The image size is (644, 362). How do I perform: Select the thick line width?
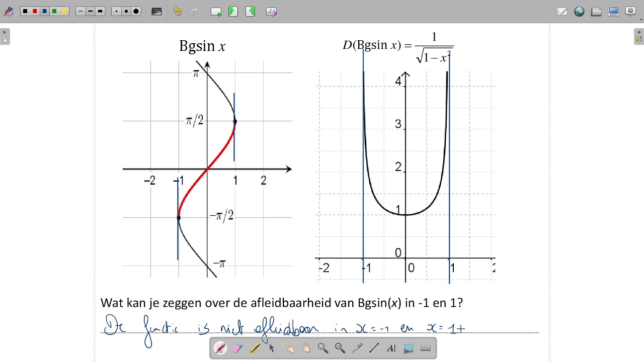coord(100,12)
